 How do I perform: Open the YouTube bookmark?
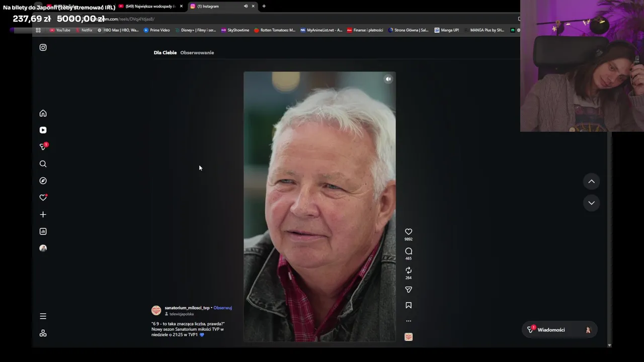point(60,30)
